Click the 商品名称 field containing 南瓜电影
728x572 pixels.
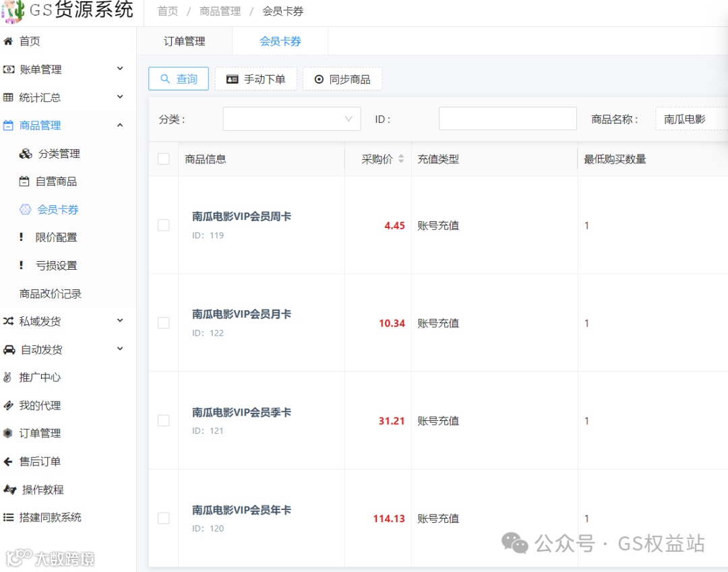tap(692, 119)
